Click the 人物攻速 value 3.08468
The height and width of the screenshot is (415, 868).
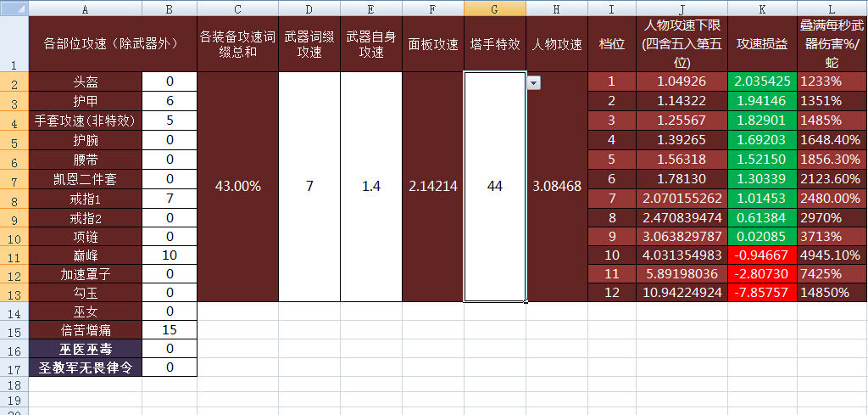[x=557, y=187]
